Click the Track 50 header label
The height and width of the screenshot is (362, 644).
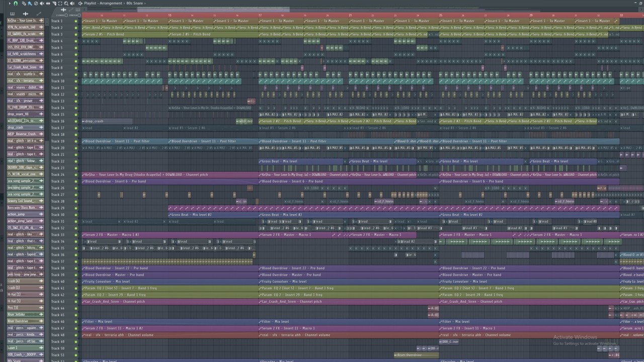[58, 348]
